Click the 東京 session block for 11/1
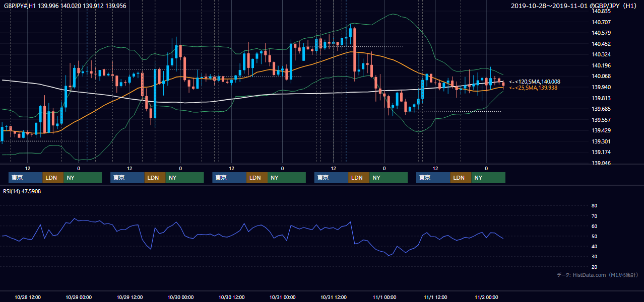The width and height of the screenshot is (644, 302). coord(433,178)
